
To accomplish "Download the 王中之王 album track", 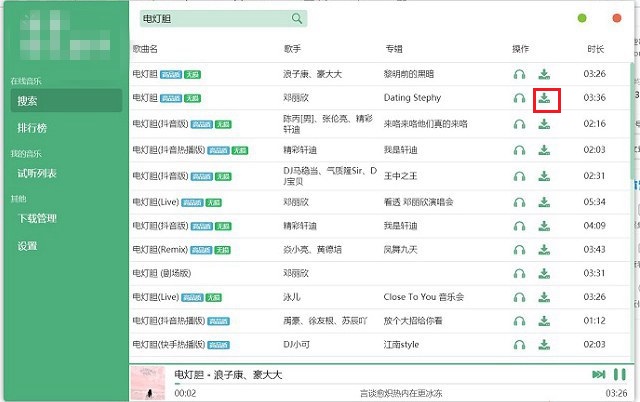I will click(544, 176).
